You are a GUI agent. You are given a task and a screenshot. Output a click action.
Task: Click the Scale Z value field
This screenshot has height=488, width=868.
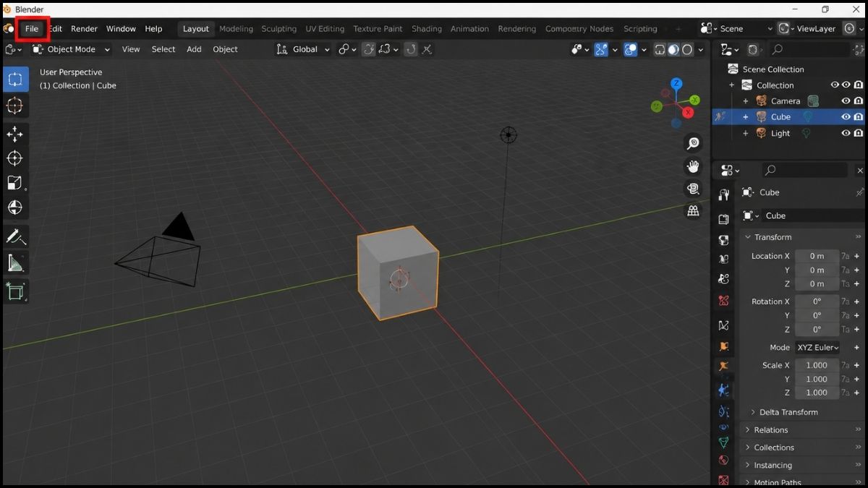817,393
